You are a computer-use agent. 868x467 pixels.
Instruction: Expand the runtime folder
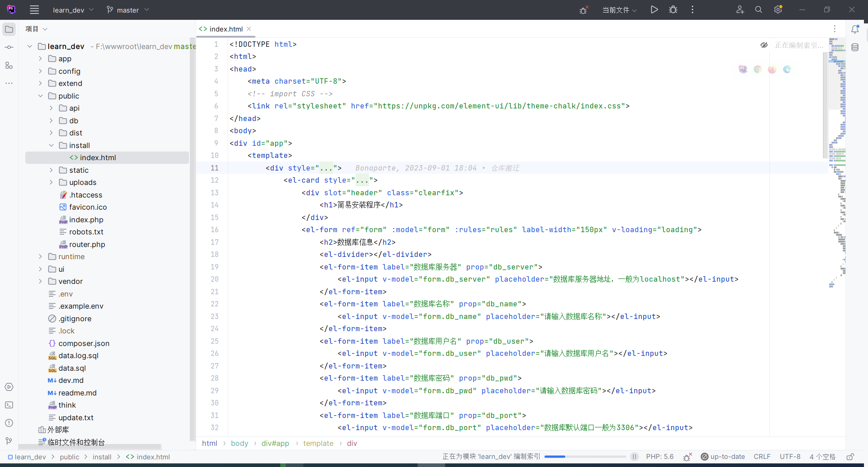coord(40,256)
